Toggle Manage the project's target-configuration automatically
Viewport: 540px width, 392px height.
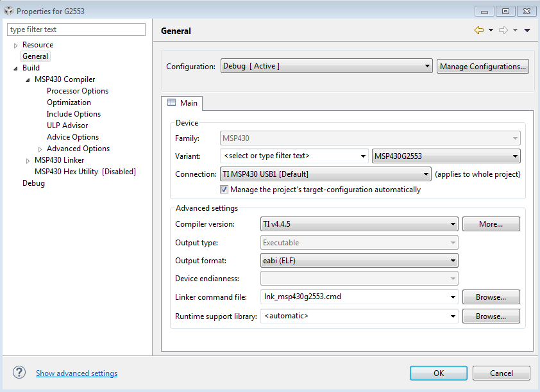pyautogui.click(x=224, y=190)
